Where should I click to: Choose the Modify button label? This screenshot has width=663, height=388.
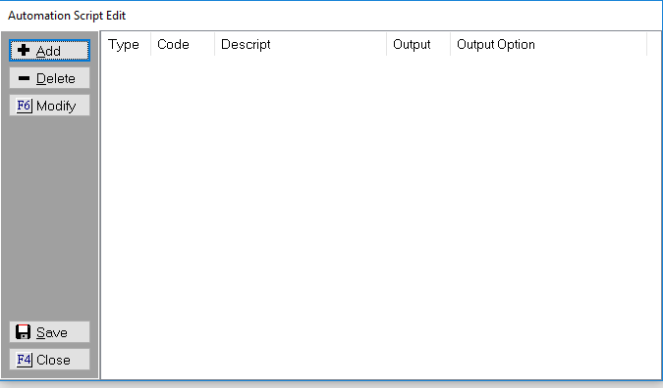56,106
